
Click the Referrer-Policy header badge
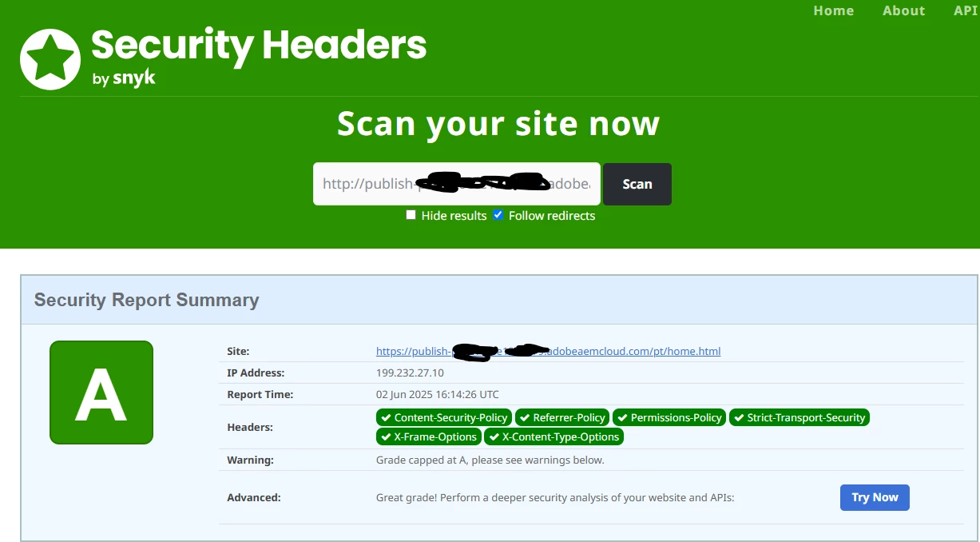click(x=561, y=417)
